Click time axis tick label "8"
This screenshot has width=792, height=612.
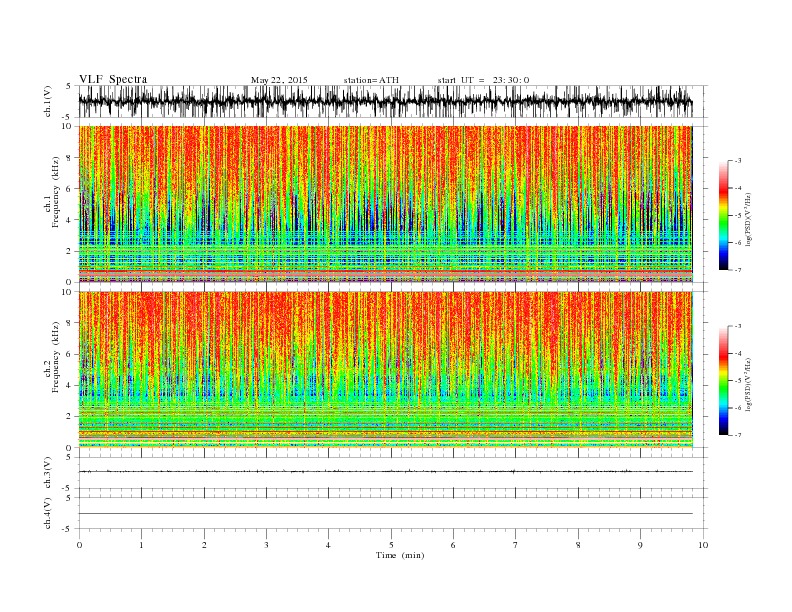point(578,545)
